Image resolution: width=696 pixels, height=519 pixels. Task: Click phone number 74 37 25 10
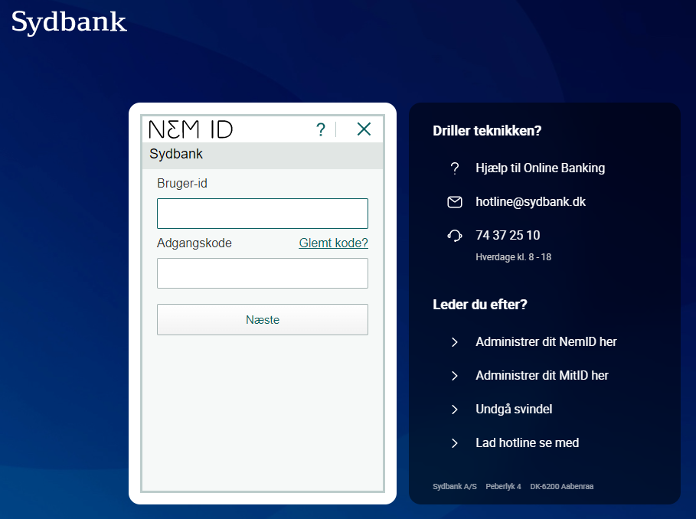coord(508,235)
